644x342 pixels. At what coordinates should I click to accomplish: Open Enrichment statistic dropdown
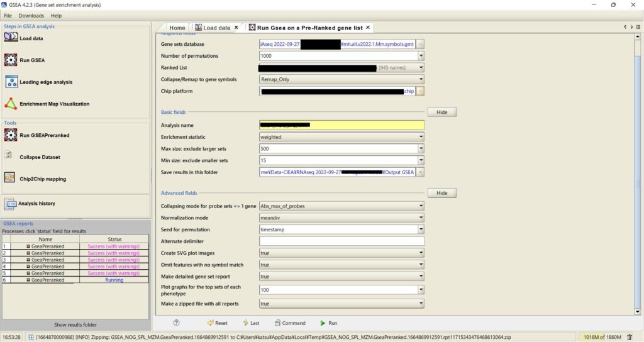coord(421,136)
